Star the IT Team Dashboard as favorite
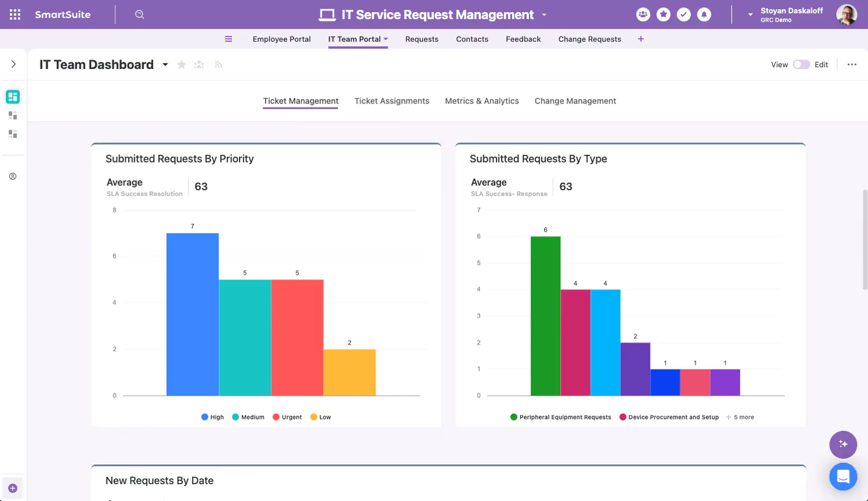The height and width of the screenshot is (501, 868). (x=181, y=64)
